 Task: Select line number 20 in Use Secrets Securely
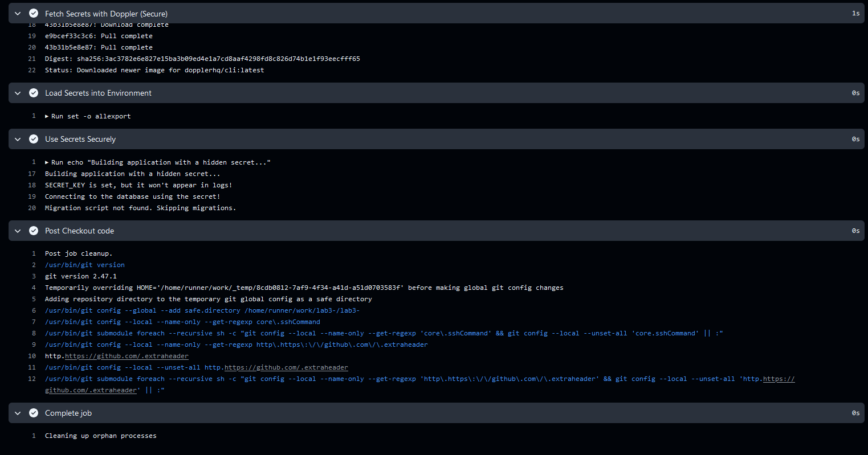(x=32, y=208)
